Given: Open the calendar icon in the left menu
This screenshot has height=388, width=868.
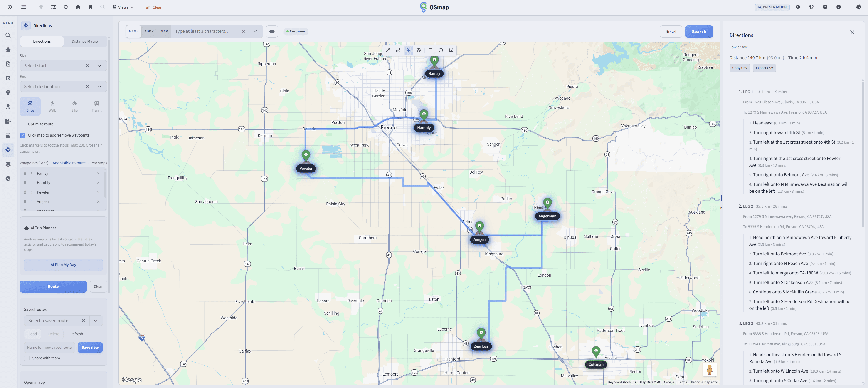Looking at the screenshot, I should pos(8,136).
